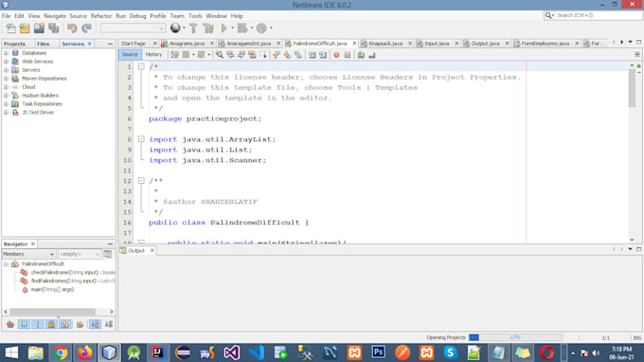This screenshot has width=644, height=362.
Task: Expand the Maven Repositories node
Action: [x=7, y=79]
